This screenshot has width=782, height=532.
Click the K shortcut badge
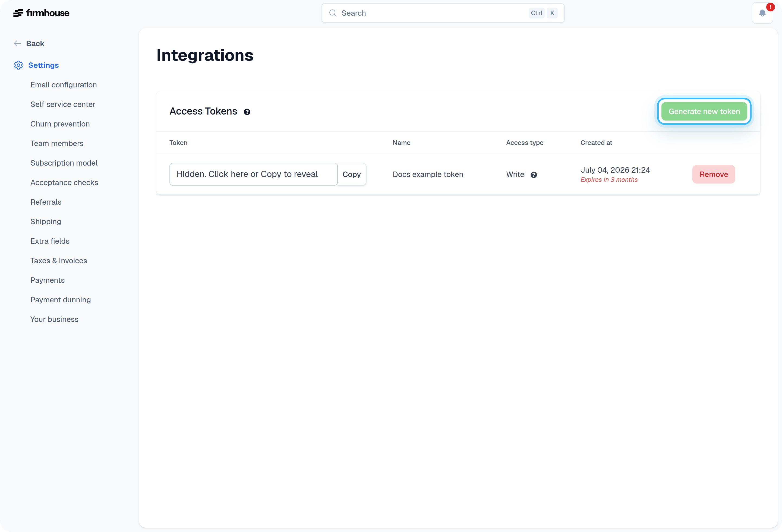(552, 13)
